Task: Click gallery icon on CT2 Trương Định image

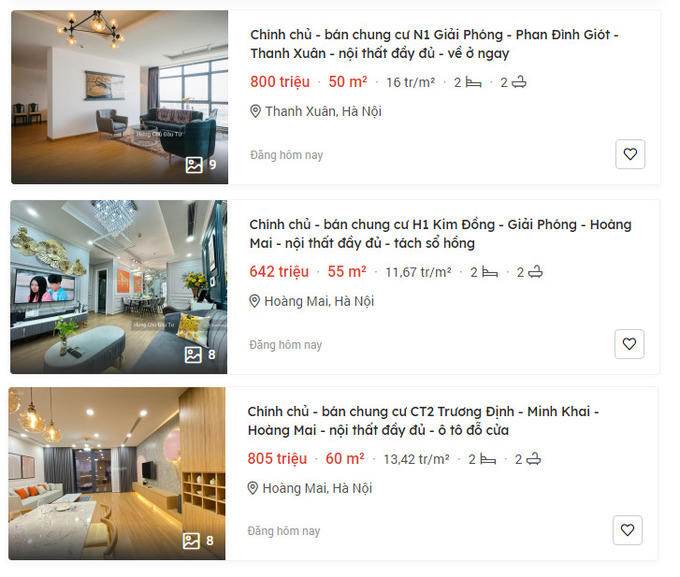Action: pyautogui.click(x=191, y=541)
